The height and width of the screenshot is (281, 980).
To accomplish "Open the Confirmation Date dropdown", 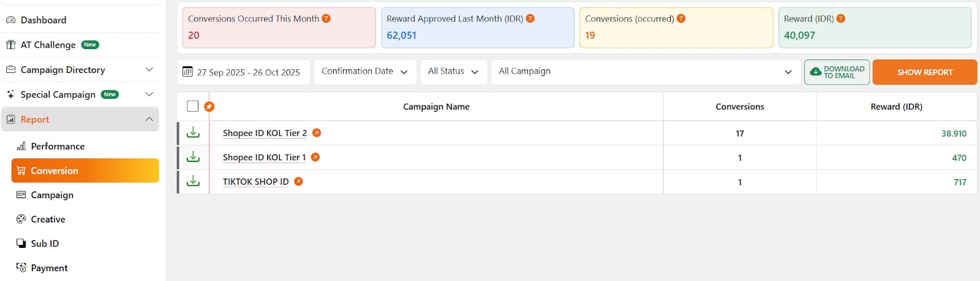I will (365, 72).
